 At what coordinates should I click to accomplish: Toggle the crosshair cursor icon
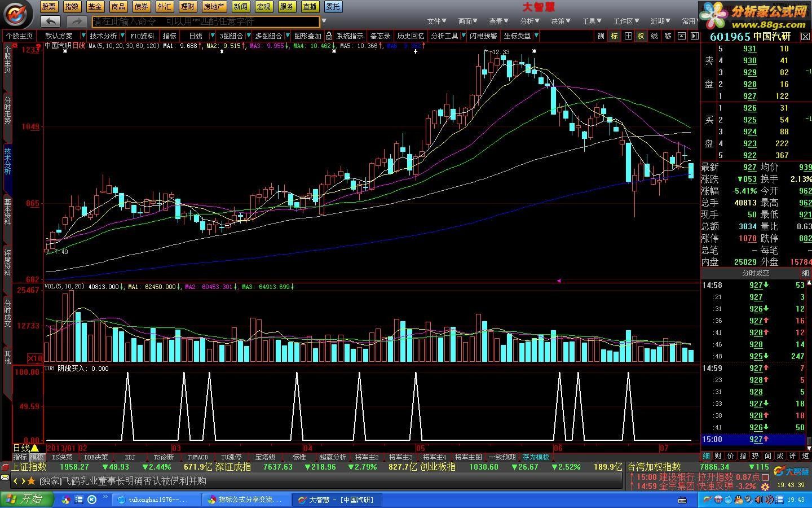coord(628,36)
